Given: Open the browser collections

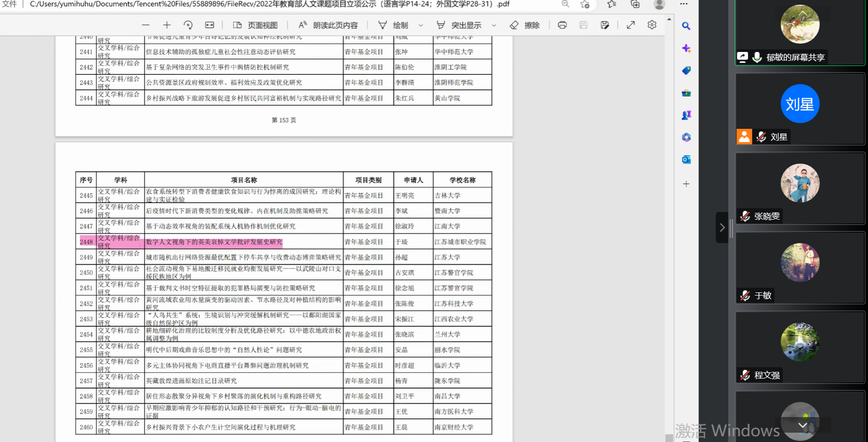Looking at the screenshot, I should point(635,4).
